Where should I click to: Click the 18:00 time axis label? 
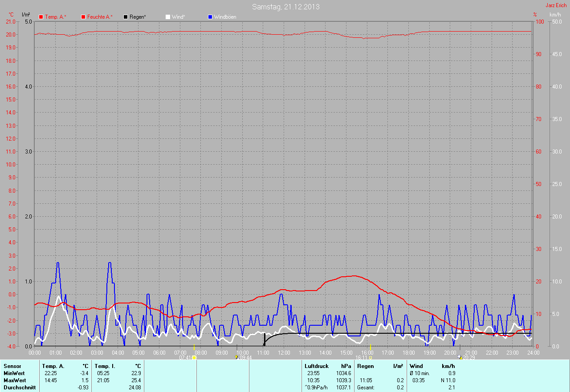(408, 353)
